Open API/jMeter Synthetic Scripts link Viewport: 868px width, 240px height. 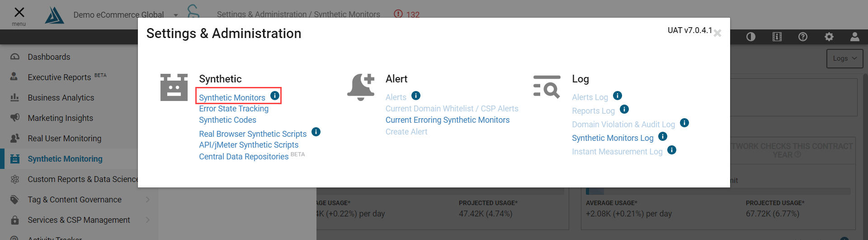(249, 145)
